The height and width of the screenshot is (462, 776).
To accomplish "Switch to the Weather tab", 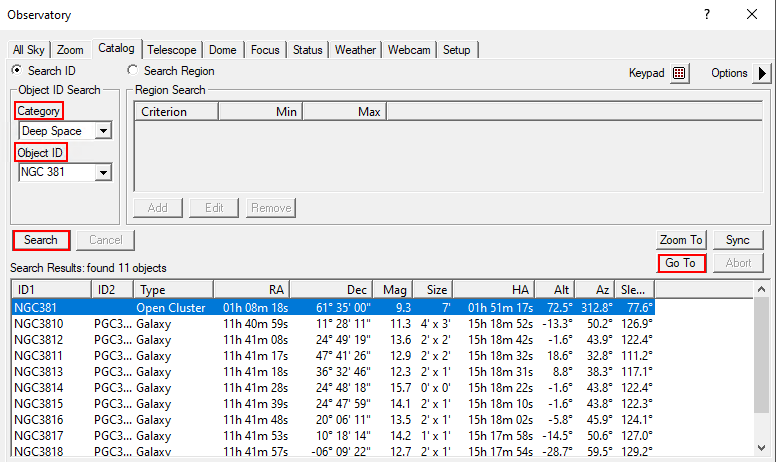I will (x=355, y=50).
